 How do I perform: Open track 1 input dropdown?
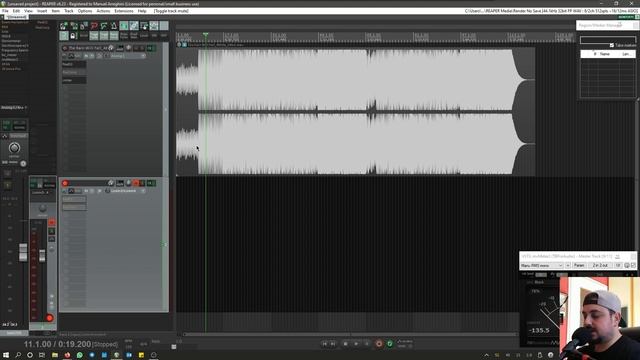[128, 56]
